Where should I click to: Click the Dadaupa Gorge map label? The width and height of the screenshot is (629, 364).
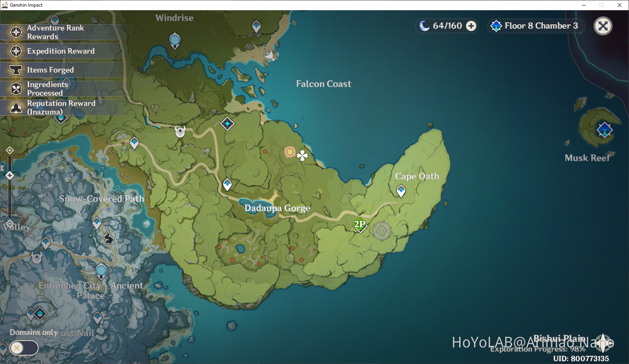[x=277, y=208]
